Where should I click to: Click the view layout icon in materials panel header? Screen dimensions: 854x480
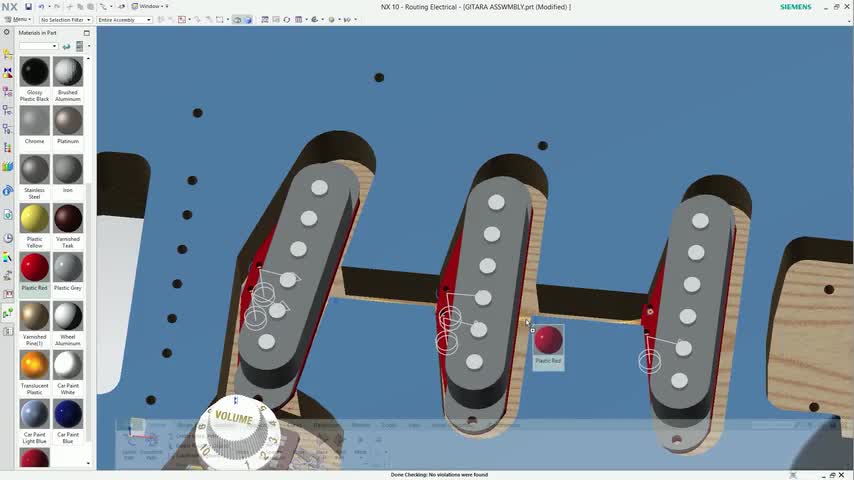tap(80, 46)
